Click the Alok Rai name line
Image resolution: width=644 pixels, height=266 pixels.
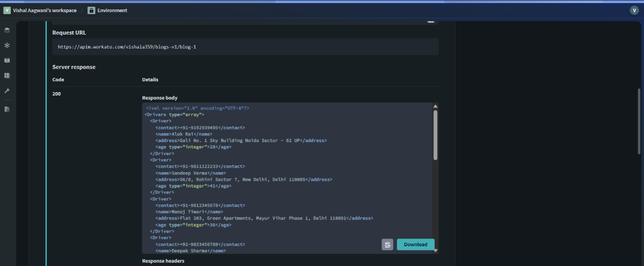[184, 134]
